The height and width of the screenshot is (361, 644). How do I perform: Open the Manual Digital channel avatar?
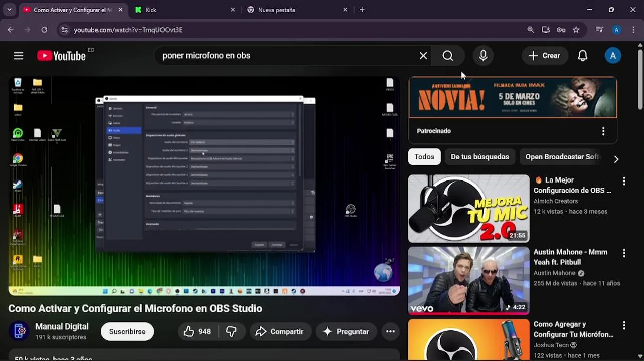pyautogui.click(x=19, y=331)
